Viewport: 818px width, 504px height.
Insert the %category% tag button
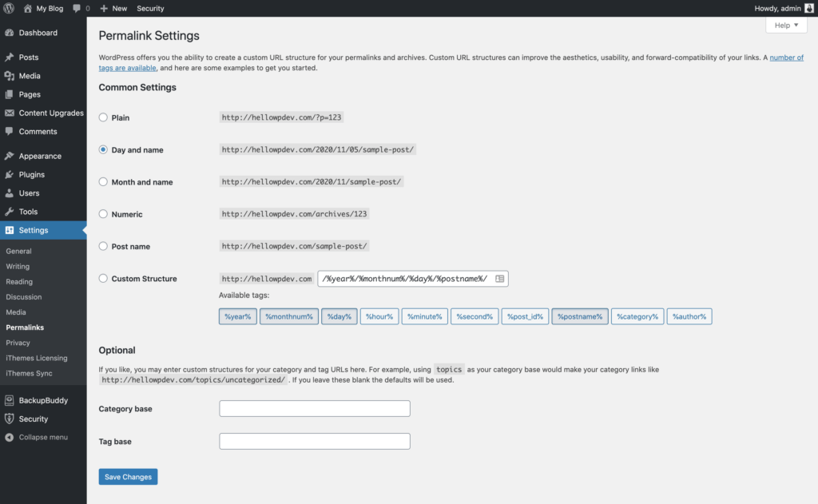click(637, 317)
